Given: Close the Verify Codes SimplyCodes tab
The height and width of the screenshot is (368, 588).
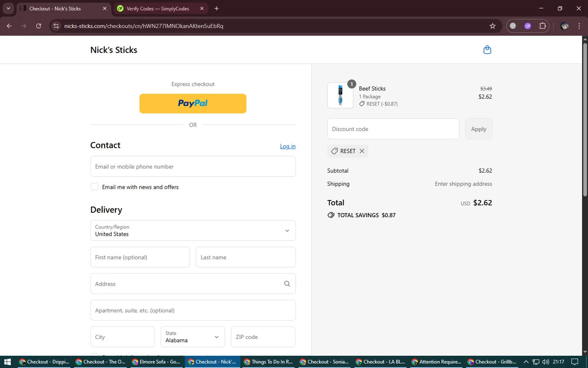Looking at the screenshot, I should click(202, 8).
